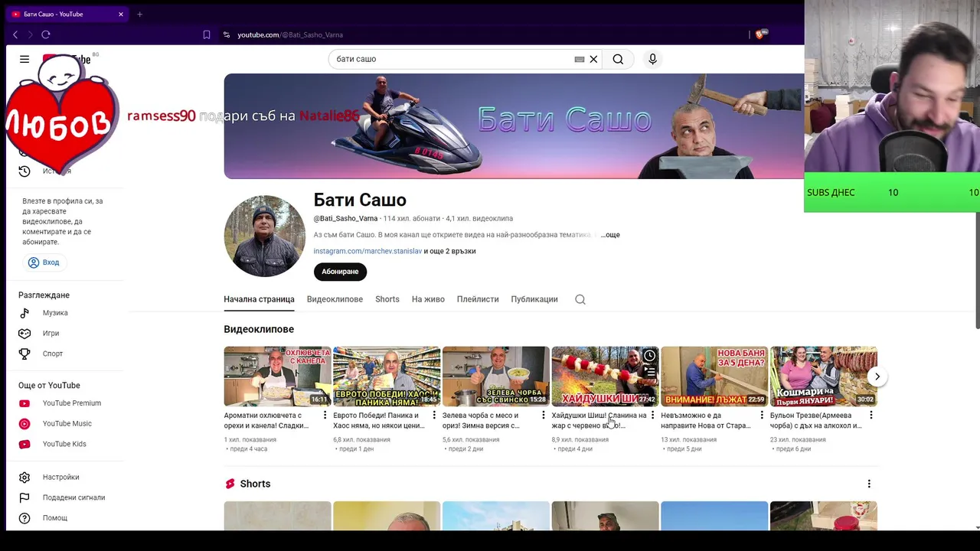Screen dimensions: 980x551
Task: Click the search field containing бати сашо
Action: coord(452,59)
